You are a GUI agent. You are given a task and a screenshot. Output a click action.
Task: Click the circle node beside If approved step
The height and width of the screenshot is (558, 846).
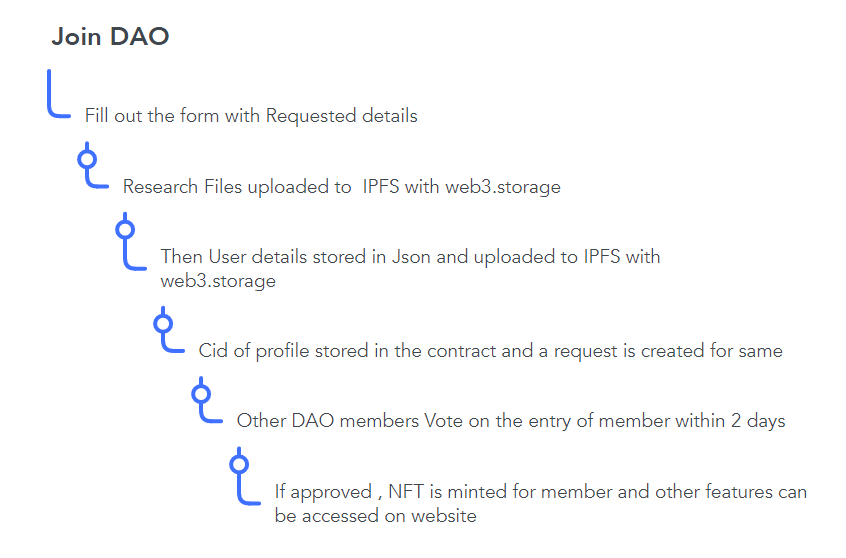[x=239, y=463]
